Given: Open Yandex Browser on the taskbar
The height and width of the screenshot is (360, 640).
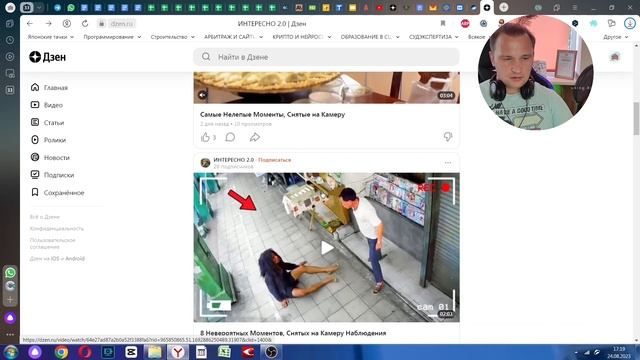Looking at the screenshot, I should point(178,352).
